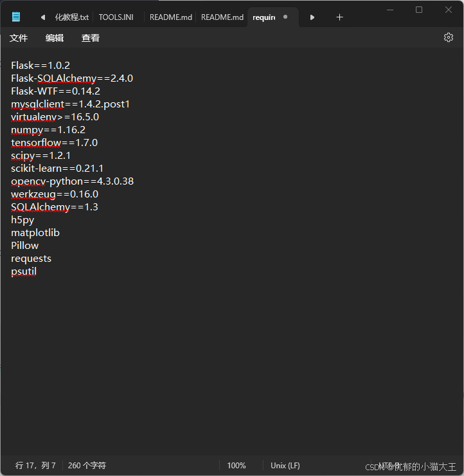Click the Pillow line
Screen dimensions: 464x476
pyautogui.click(x=25, y=246)
